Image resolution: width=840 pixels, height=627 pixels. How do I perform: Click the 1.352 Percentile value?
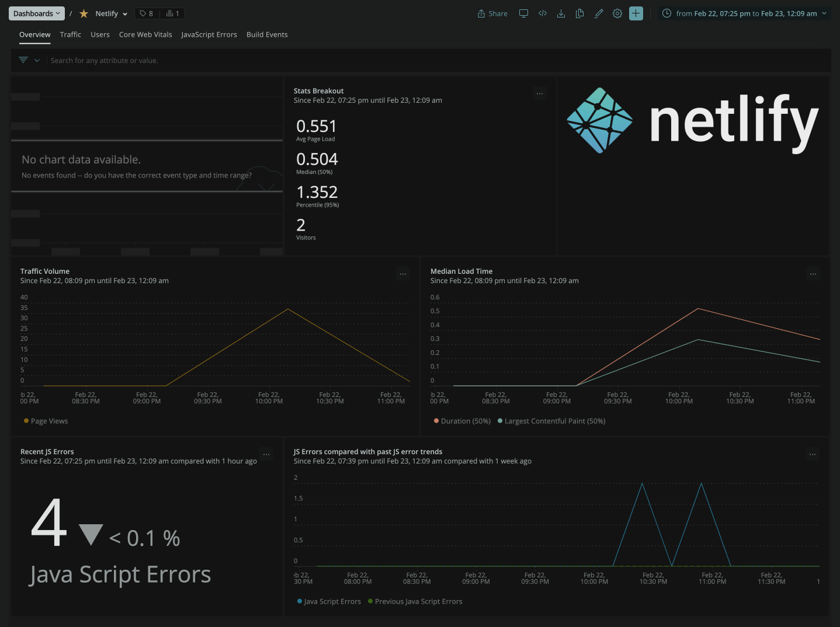(x=317, y=192)
